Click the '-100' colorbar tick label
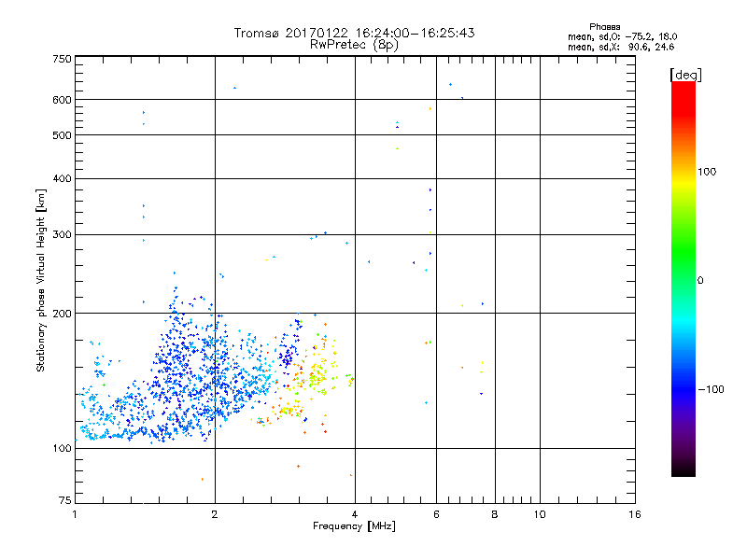747x560 pixels. coord(712,389)
